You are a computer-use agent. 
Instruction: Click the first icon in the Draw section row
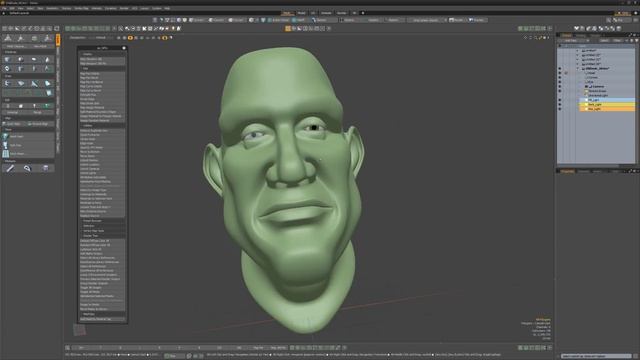pyautogui.click(x=7, y=83)
